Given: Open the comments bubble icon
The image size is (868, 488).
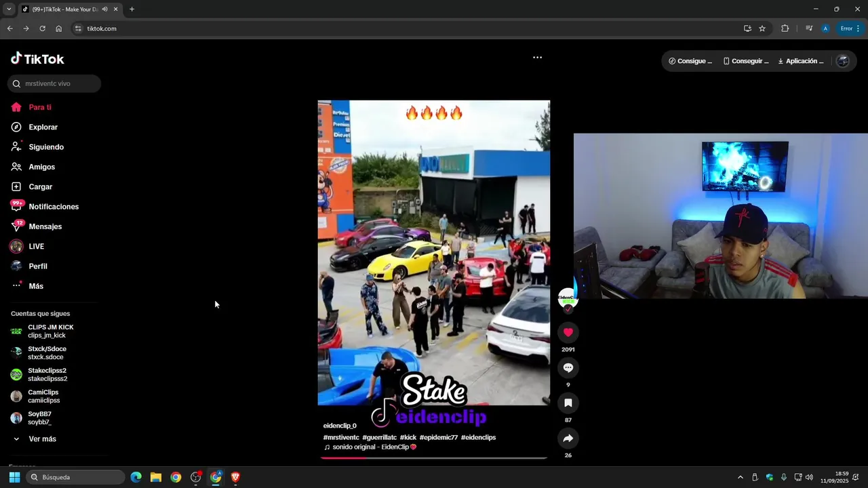Looking at the screenshot, I should coord(568,367).
